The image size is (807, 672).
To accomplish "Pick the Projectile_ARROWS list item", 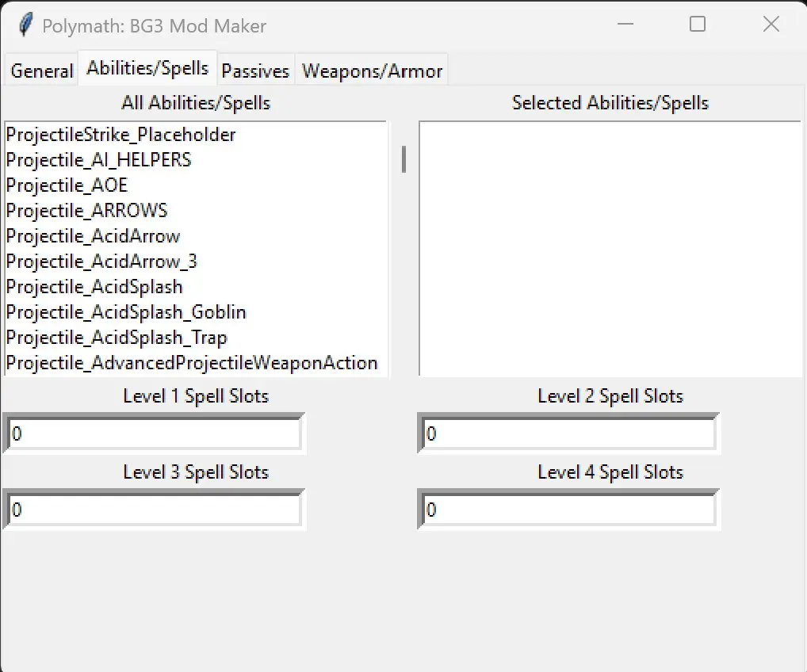I will [196, 211].
